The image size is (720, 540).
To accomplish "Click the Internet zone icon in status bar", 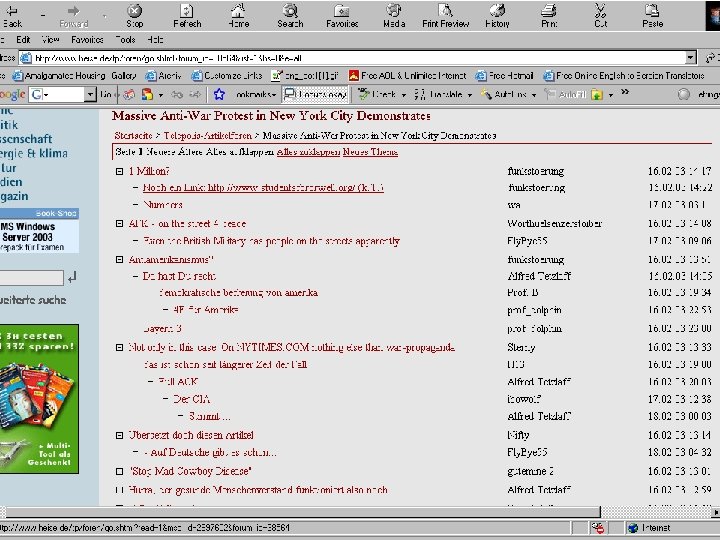I will [634, 528].
